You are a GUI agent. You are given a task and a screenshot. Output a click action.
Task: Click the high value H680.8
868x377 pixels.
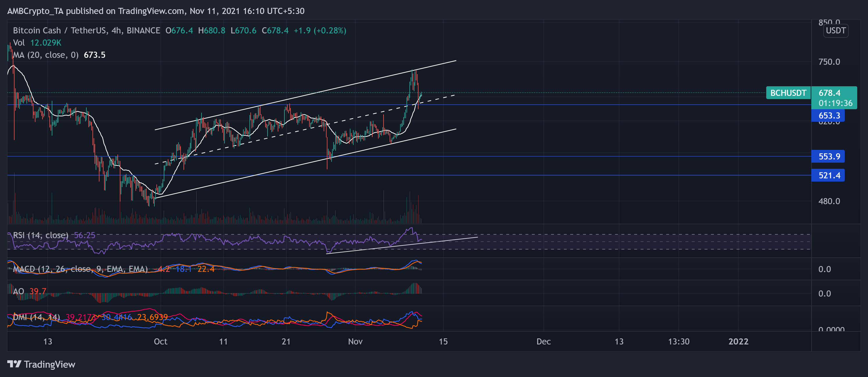(212, 30)
